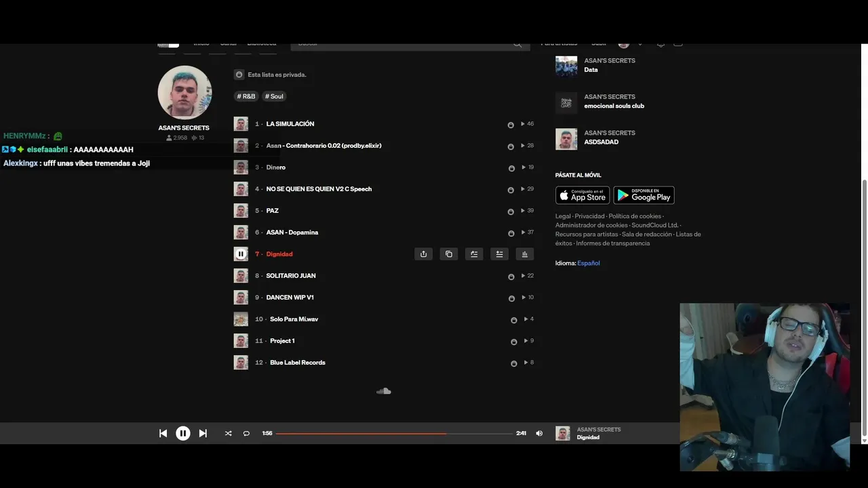Viewport: 868px width, 488px height.
Task: Play track 11 Project 1
Action: click(282, 341)
